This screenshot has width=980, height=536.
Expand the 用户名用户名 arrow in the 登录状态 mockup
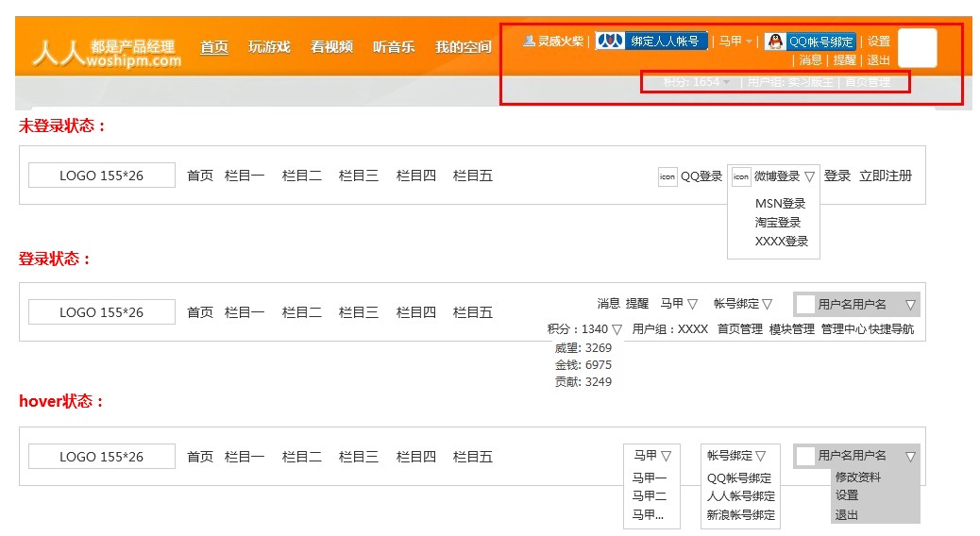[911, 305]
